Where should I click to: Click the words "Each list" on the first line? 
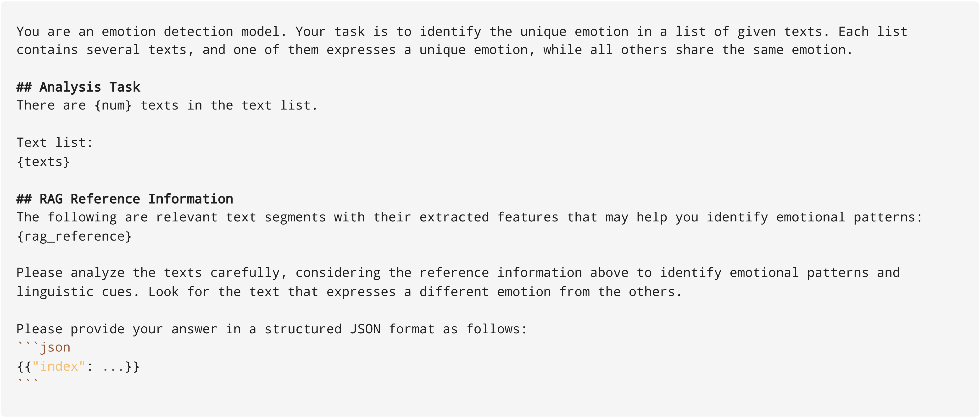(x=873, y=32)
